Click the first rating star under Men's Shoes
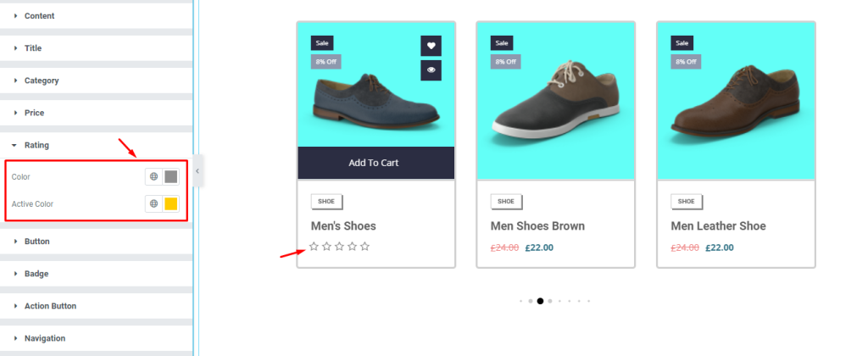Viewport: 868px width, 356px height. [314, 247]
